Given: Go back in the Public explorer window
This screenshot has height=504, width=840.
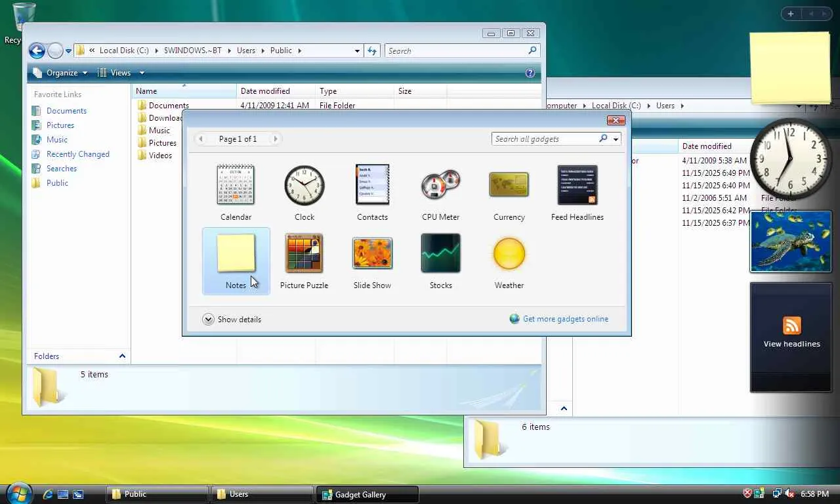Looking at the screenshot, I should point(37,51).
